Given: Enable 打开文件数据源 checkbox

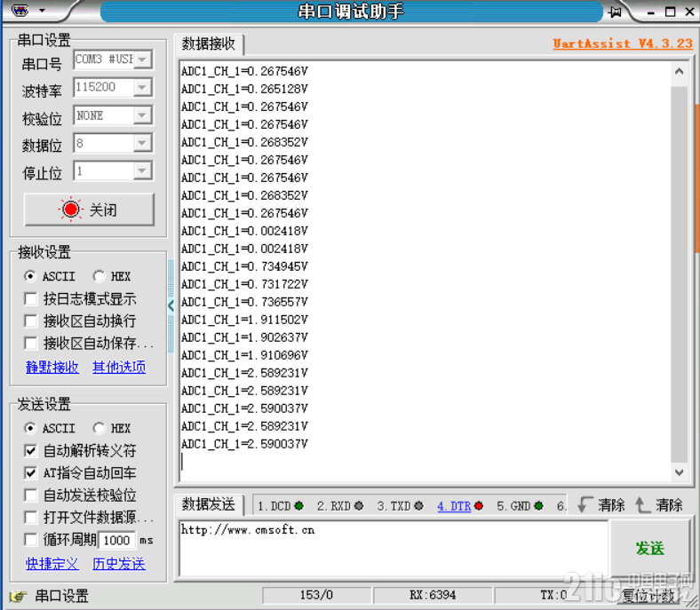Looking at the screenshot, I should coord(30,517).
